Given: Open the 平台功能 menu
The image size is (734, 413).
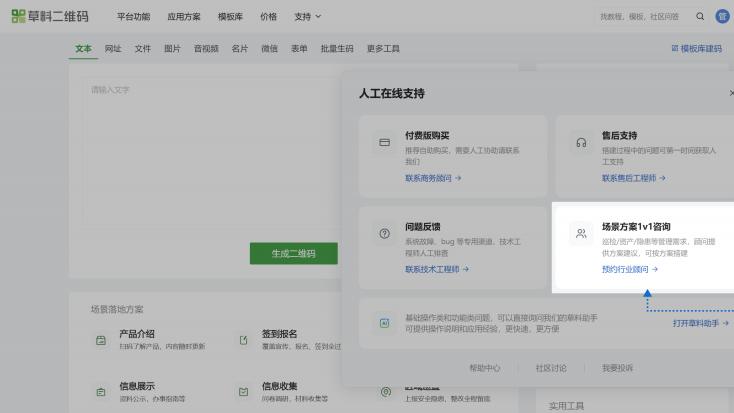Looking at the screenshot, I should (x=133, y=16).
